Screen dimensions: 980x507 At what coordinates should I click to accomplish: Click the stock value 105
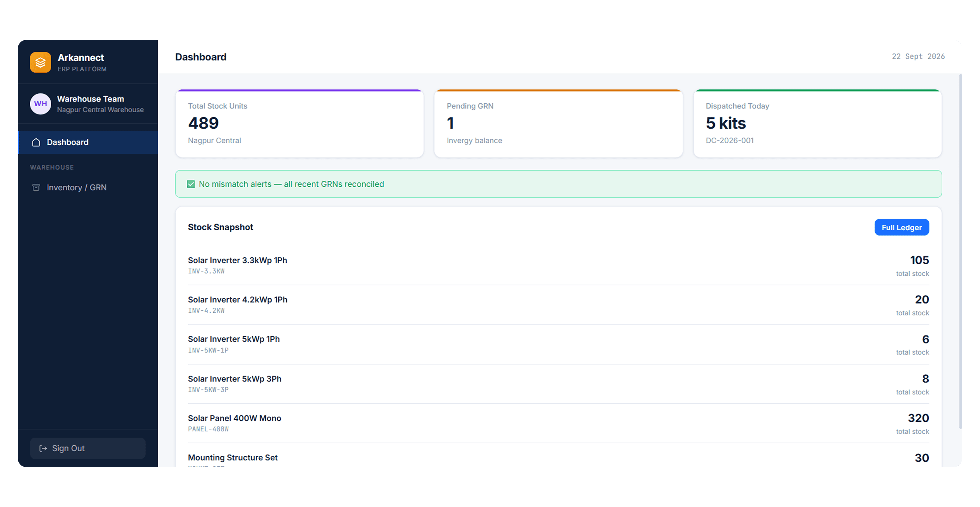919,260
